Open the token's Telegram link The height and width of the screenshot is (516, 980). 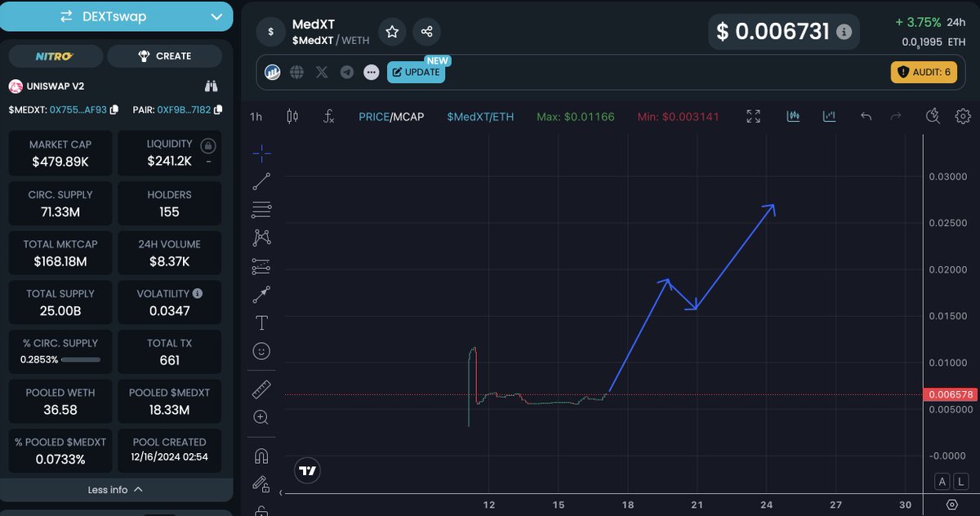[347, 73]
